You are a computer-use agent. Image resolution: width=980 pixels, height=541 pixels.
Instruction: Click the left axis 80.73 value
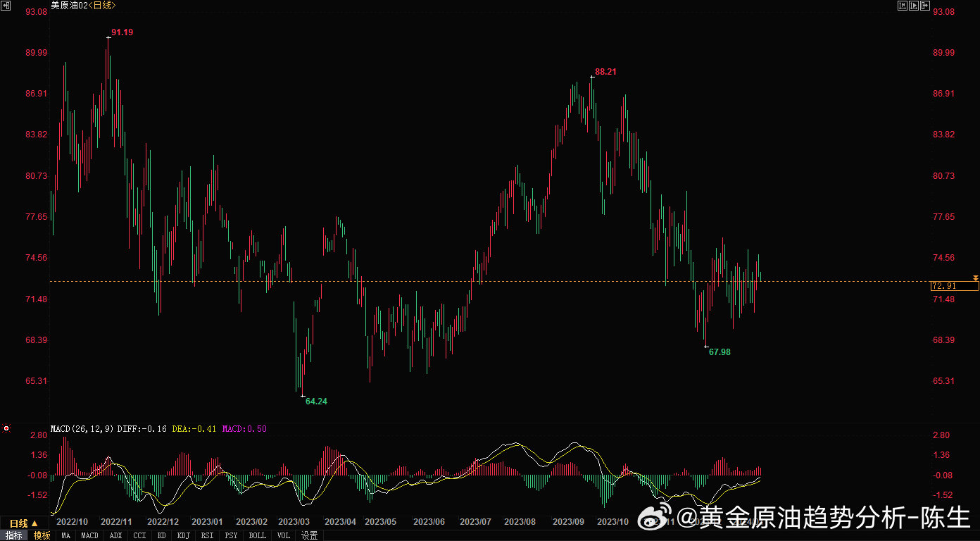(x=36, y=176)
